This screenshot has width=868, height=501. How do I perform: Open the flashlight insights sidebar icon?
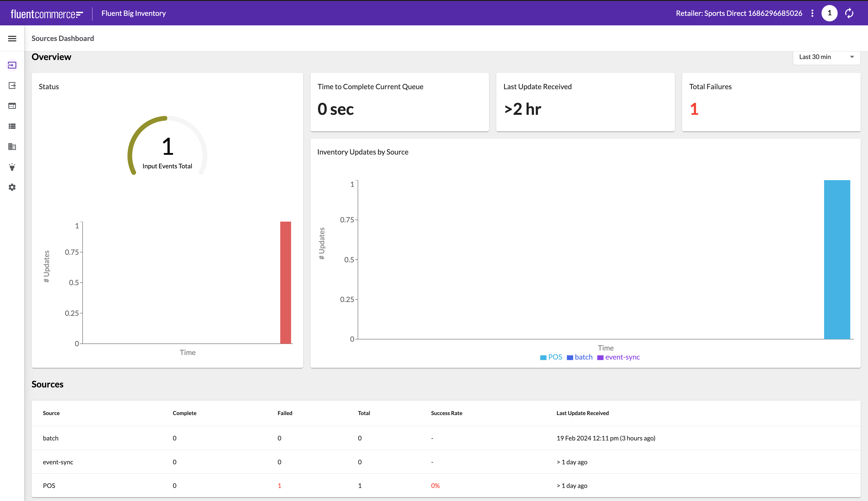[12, 167]
